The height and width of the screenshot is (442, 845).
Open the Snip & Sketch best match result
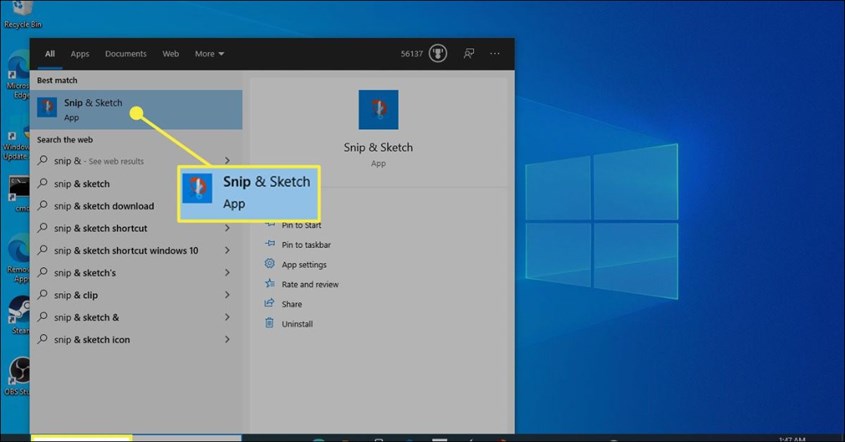(136, 109)
